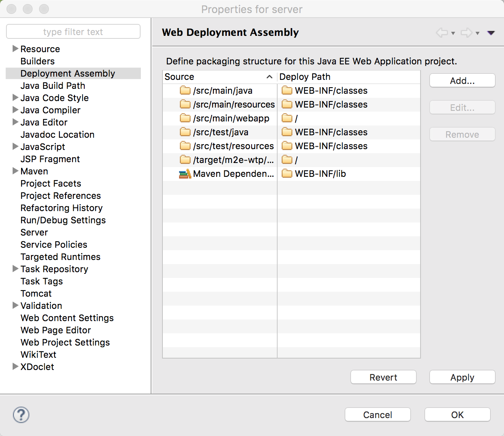Viewport: 504px width, 436px height.
Task: Open the Project Facets page
Action: click(x=51, y=183)
